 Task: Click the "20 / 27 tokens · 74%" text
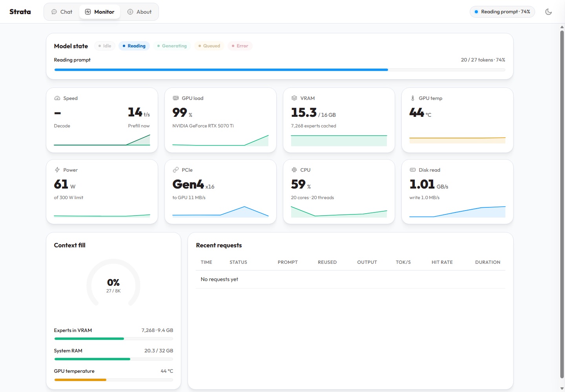point(483,60)
